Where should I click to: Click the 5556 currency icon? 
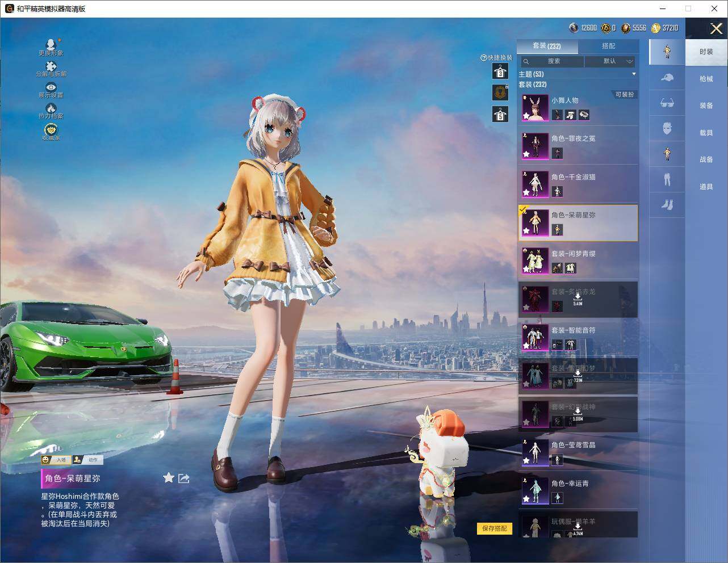pyautogui.click(x=626, y=28)
